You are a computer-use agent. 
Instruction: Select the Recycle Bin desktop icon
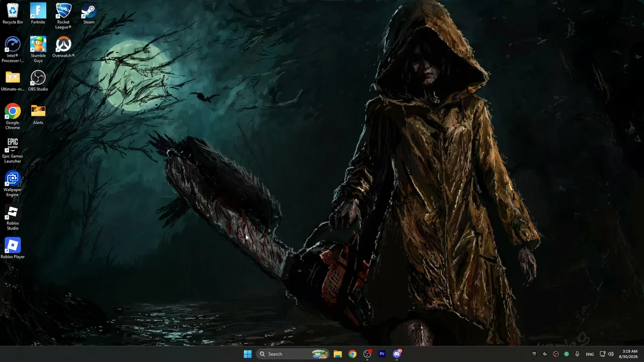(13, 14)
